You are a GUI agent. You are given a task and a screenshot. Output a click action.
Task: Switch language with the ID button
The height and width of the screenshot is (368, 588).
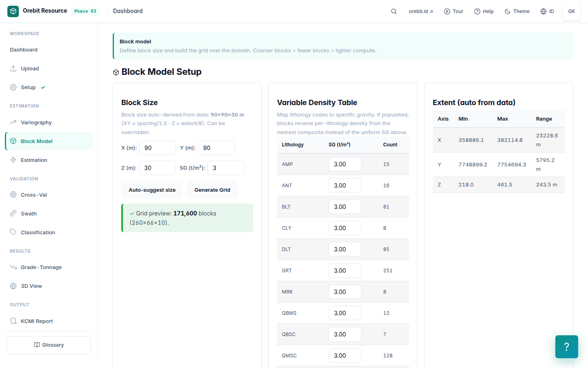click(x=547, y=11)
